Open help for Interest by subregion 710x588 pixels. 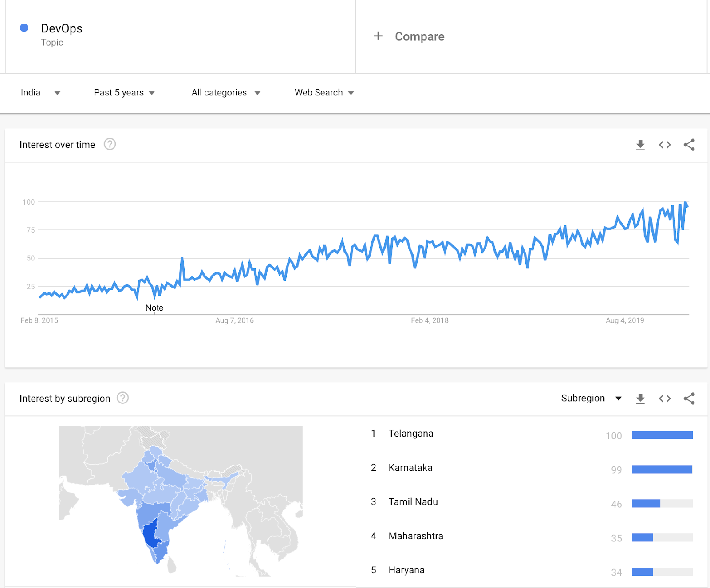[122, 398]
